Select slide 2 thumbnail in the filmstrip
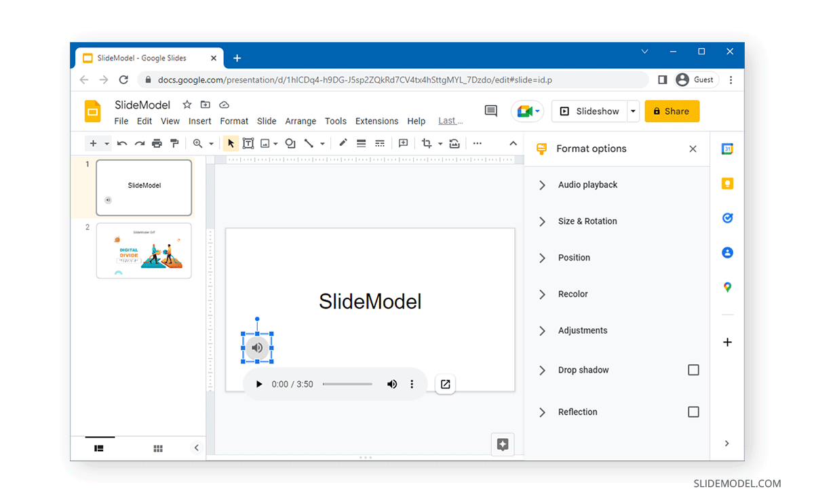 pos(144,251)
